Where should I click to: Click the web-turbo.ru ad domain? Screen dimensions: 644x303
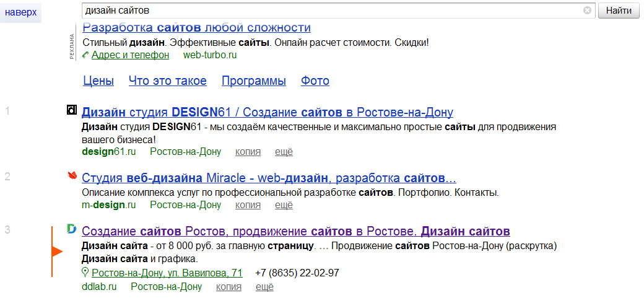click(x=210, y=55)
